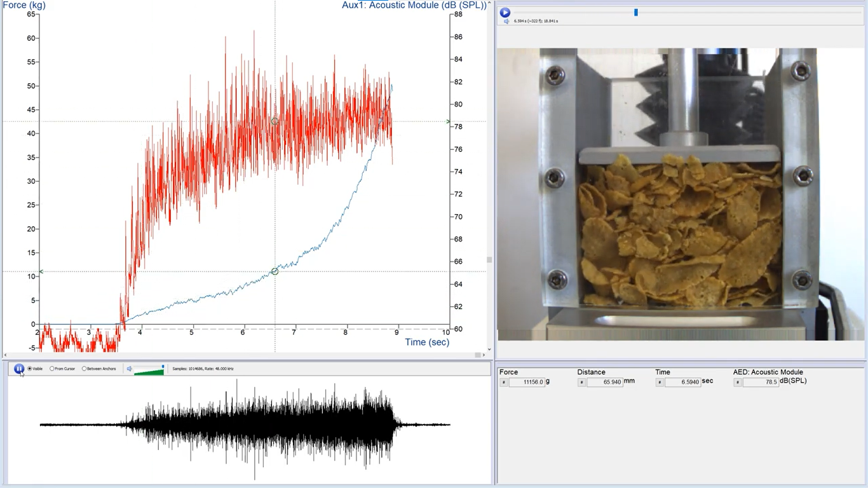This screenshot has height=488, width=868.
Task: Click the Distance value field
Action: (605, 383)
